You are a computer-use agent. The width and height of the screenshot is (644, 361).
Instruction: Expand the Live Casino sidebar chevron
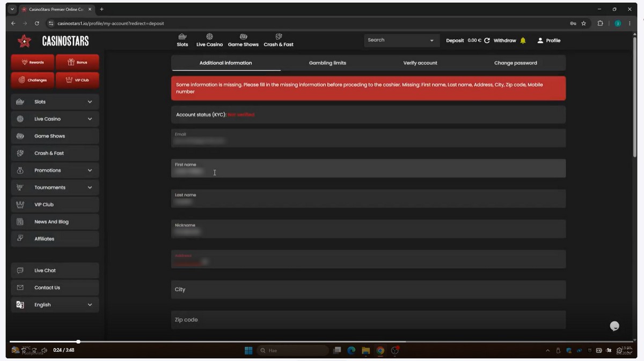[x=90, y=119]
